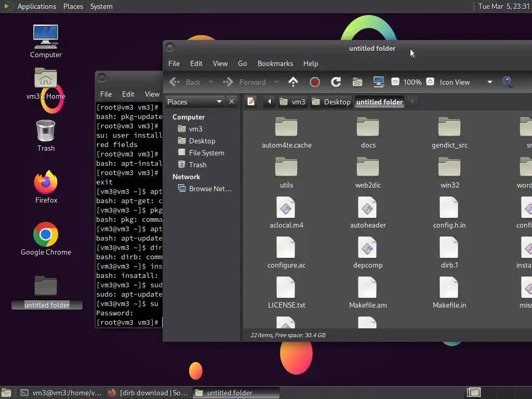Go up to the parent folder

tap(293, 82)
